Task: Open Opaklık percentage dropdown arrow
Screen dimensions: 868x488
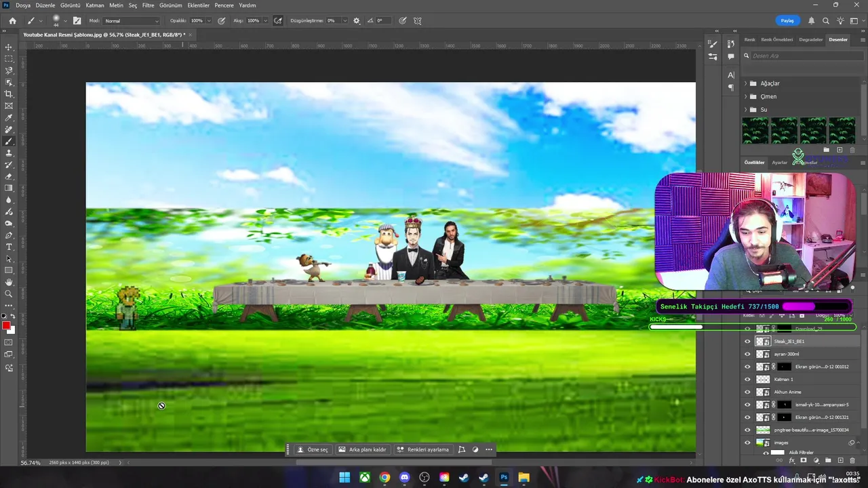Action: tap(209, 20)
